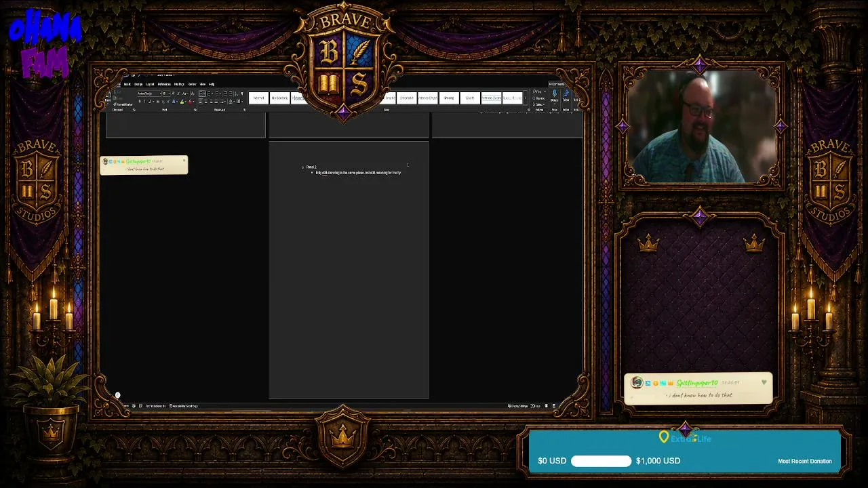Pick the paragraph shading color
Image resolution: width=868 pixels, height=488 pixels.
click(231, 102)
